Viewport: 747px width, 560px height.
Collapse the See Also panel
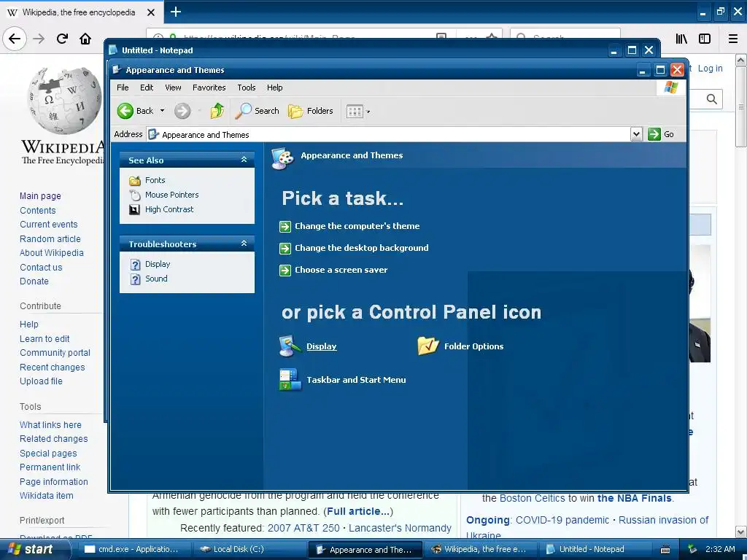click(244, 160)
